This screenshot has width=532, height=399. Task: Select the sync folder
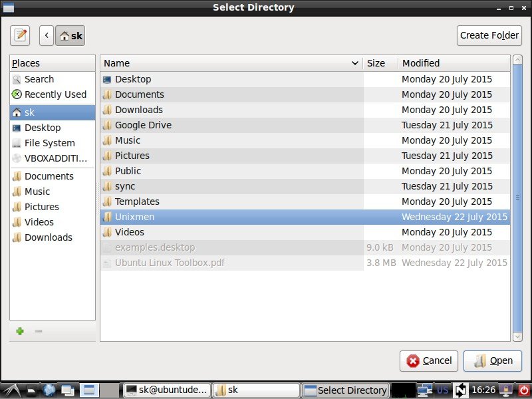305,186
